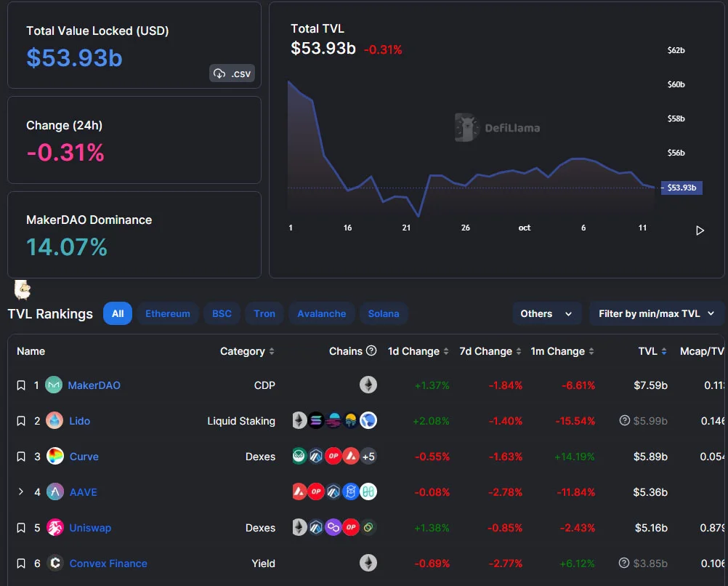Click Celo chain icon in Uniswap row
The image size is (728, 586).
[368, 527]
